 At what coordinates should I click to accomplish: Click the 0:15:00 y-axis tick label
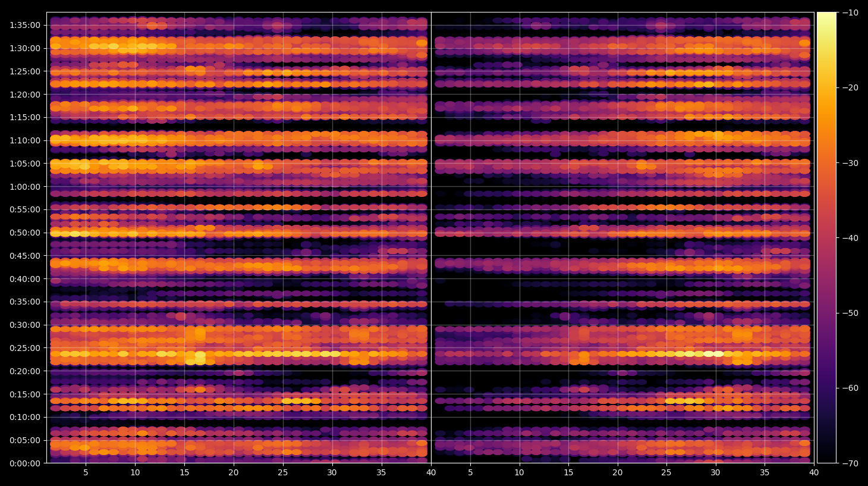point(25,394)
